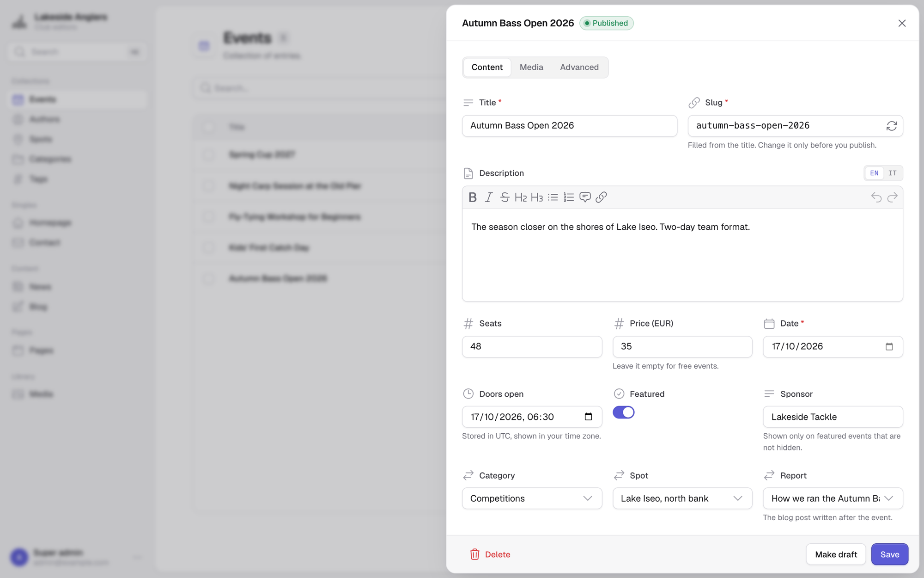Open the Category dropdown showing Competitions

[532, 498]
